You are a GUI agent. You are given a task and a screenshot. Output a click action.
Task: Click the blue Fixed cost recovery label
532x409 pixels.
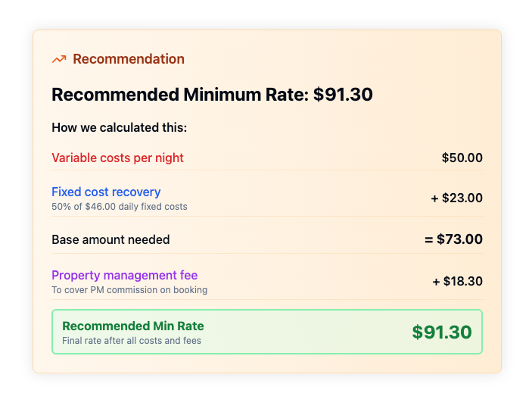point(106,192)
